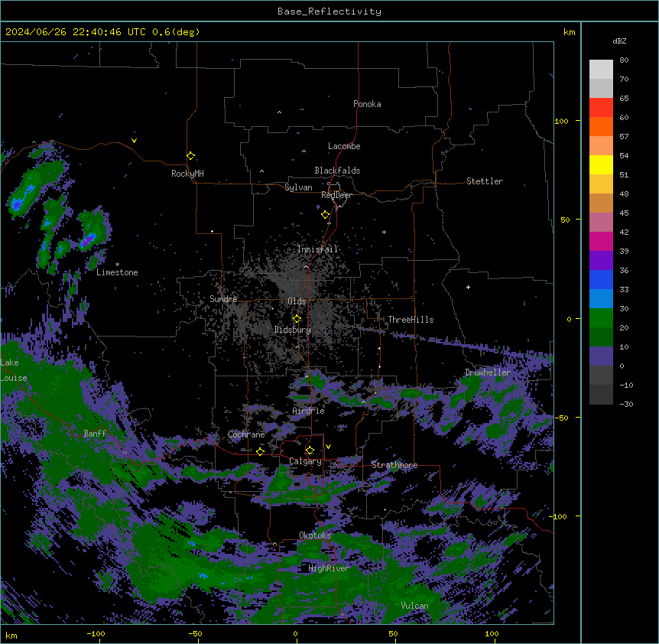This screenshot has width=659, height=644.
Task: Select the Sylvan label
Action: tap(298, 187)
